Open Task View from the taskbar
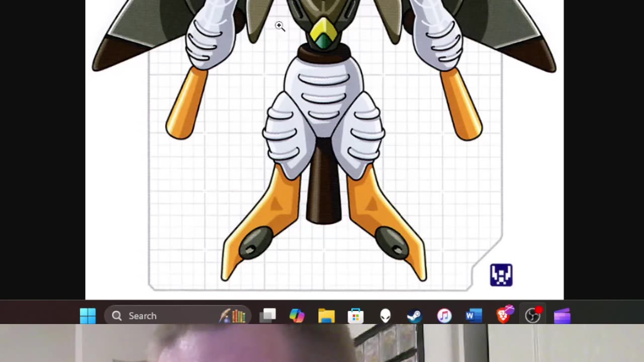Screen dimensions: 644x362 coord(268,316)
